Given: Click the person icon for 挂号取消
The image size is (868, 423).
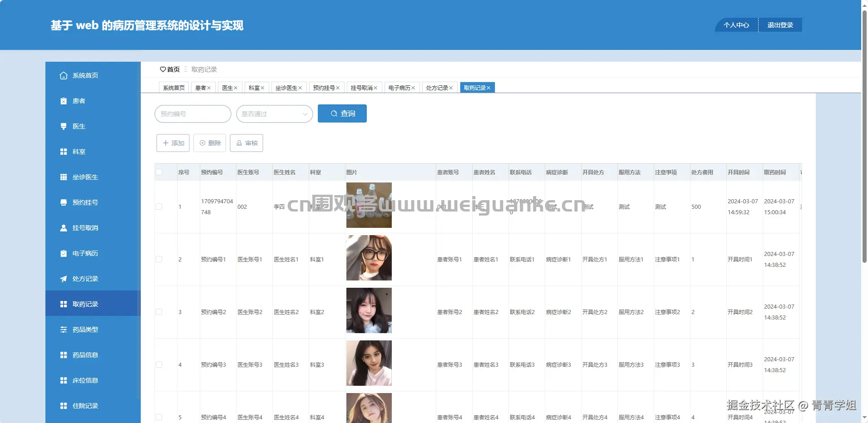Looking at the screenshot, I should click(64, 228).
